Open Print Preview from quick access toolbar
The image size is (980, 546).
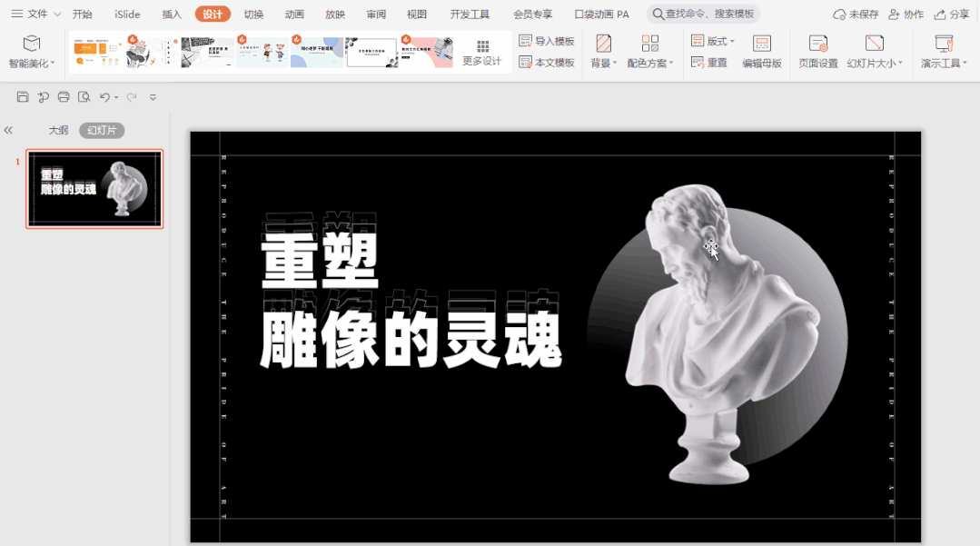tap(84, 97)
